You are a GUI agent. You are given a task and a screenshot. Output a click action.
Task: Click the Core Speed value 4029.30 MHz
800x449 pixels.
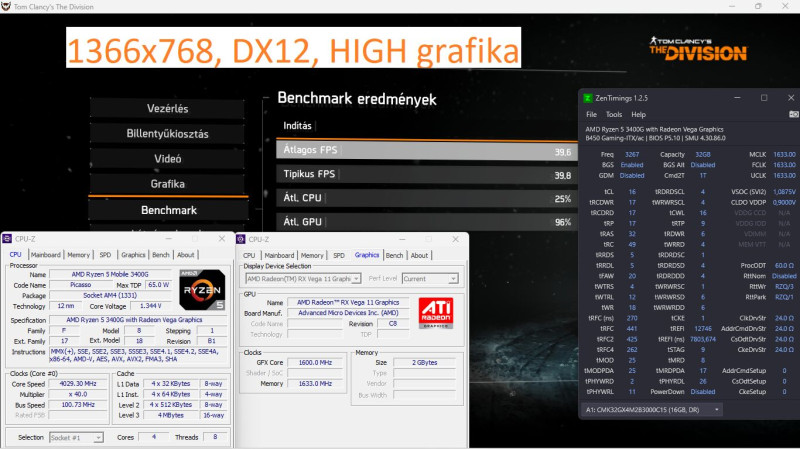tap(78, 384)
